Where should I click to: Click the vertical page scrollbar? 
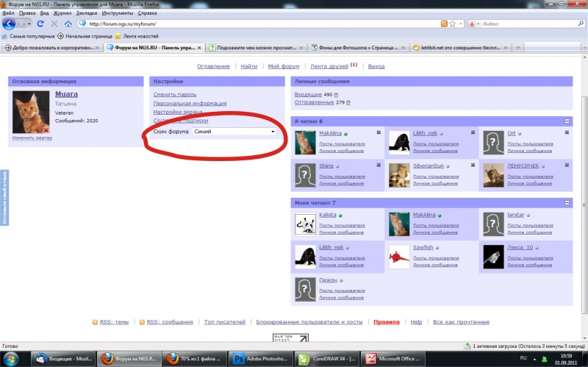(583, 184)
